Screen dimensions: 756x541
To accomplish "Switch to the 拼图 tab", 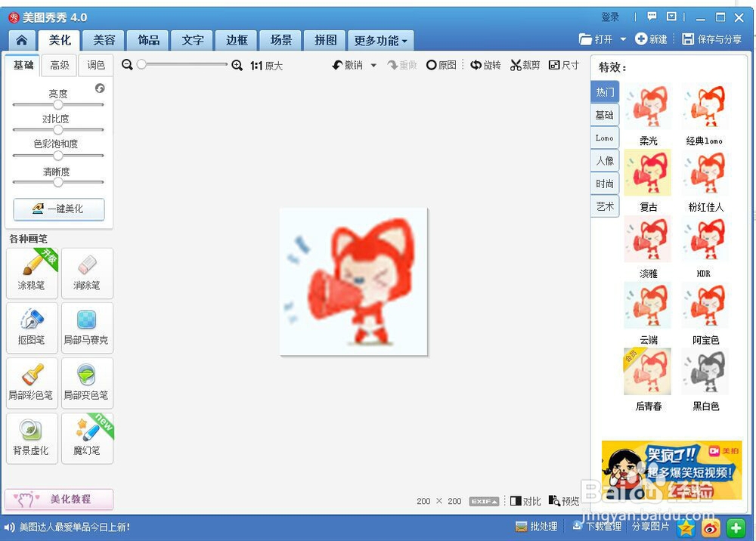I will 325,40.
